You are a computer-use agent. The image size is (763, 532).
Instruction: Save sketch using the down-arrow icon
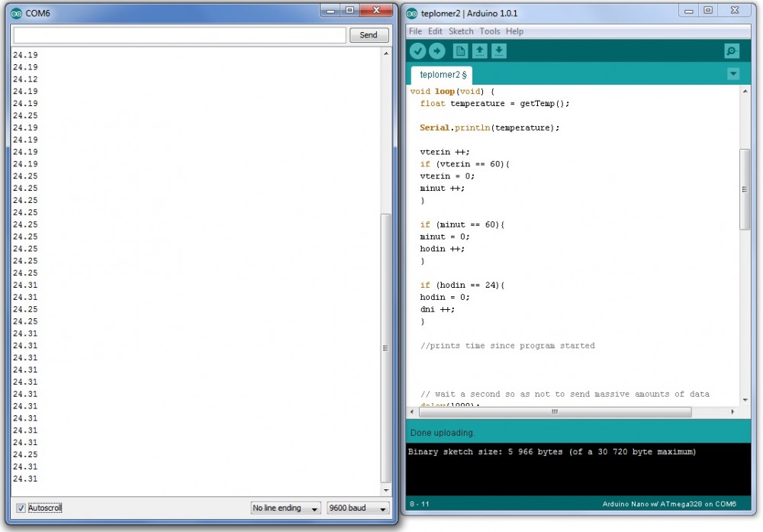point(498,51)
